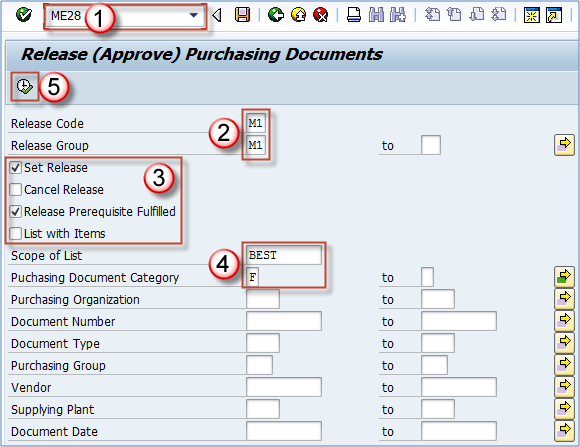This screenshot has width=580, height=447.
Task: Click Document Date from field
Action: click(x=284, y=431)
